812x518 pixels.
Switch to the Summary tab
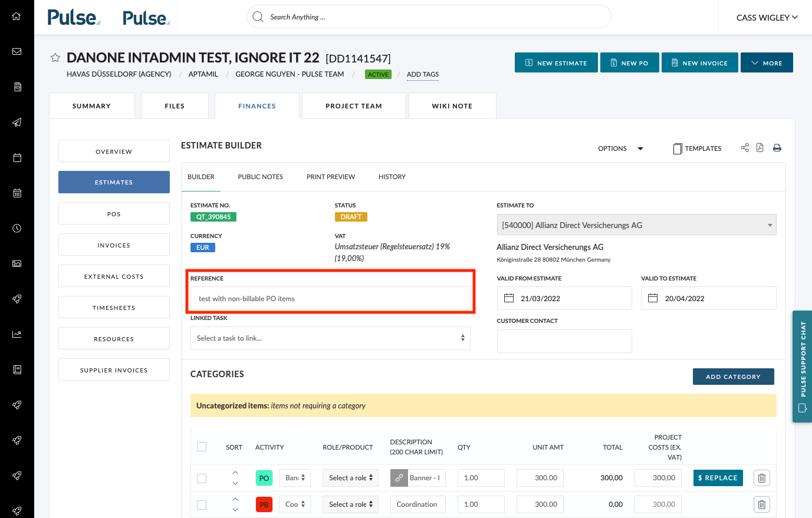(92, 106)
